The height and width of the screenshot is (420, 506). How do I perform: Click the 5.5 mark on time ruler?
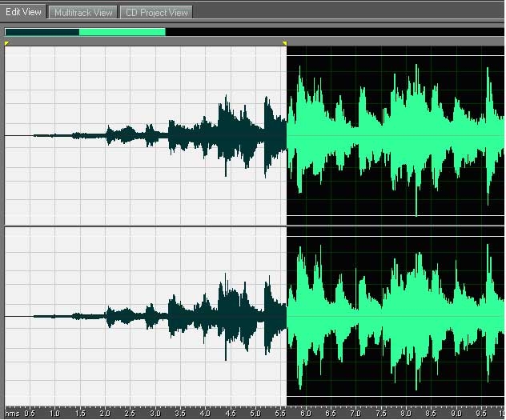pyautogui.click(x=281, y=414)
